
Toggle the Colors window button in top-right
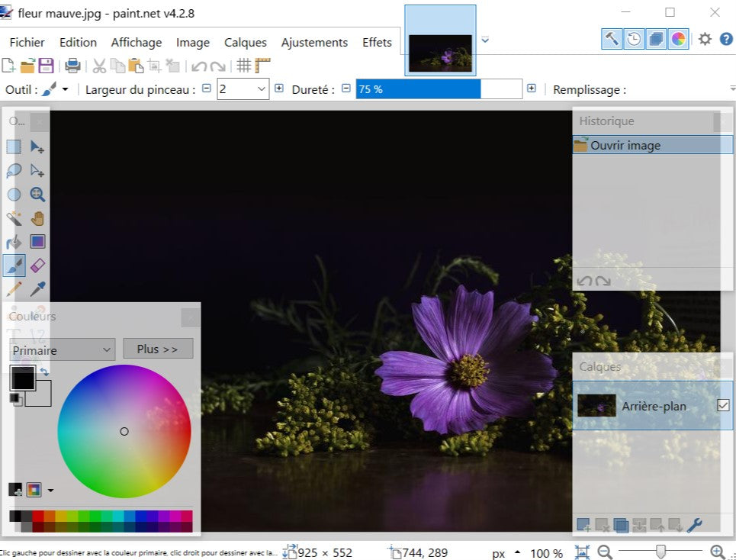678,39
